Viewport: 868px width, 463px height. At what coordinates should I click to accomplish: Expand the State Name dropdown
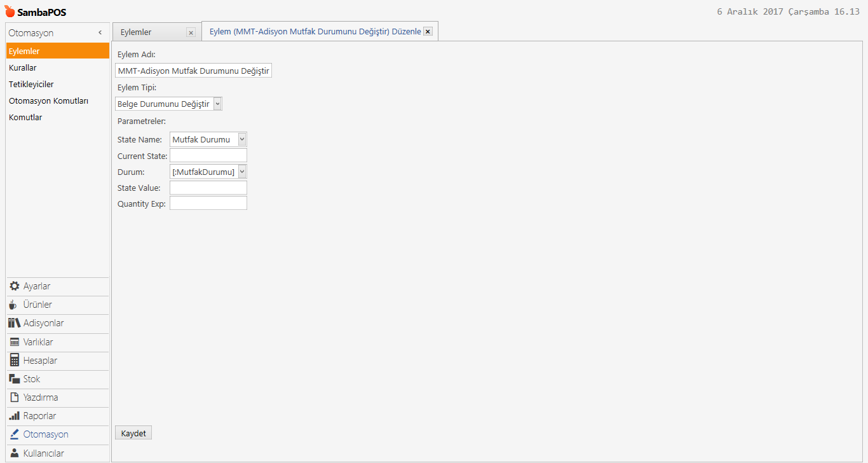[x=241, y=139]
